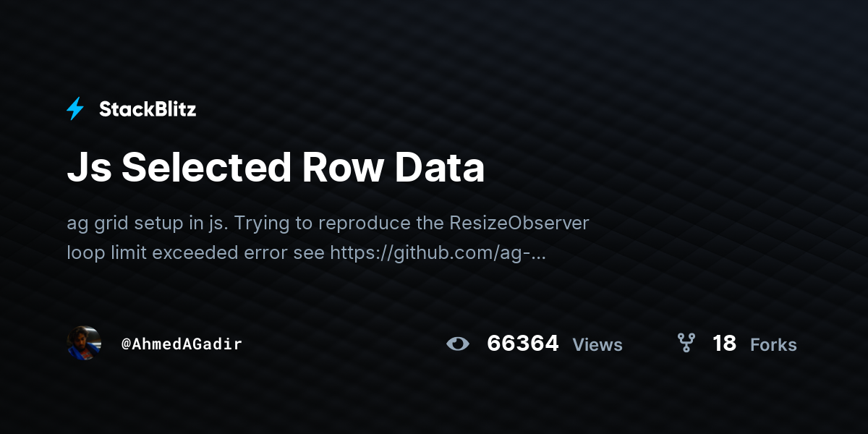Click the word 'Row' in title

pyautogui.click(x=342, y=169)
